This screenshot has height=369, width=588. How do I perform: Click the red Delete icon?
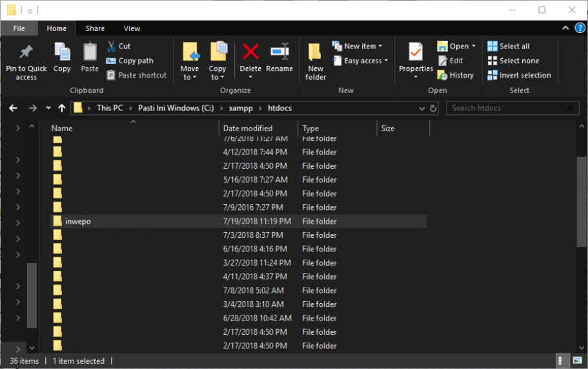click(250, 52)
